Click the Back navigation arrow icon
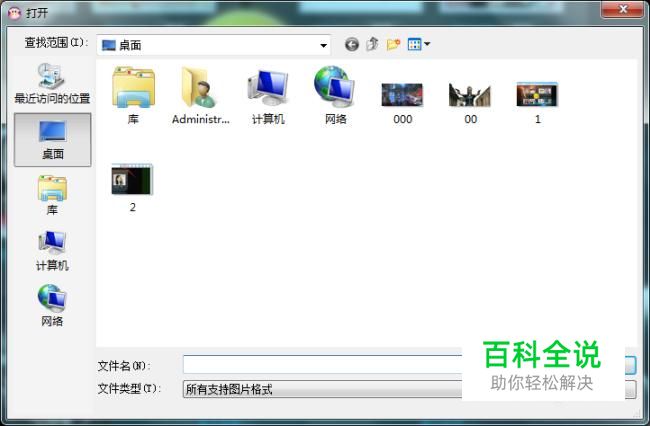Screen dimensions: 650x426 coord(352,44)
